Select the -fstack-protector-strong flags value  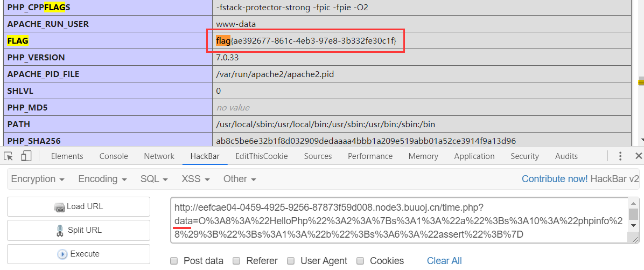(x=292, y=8)
